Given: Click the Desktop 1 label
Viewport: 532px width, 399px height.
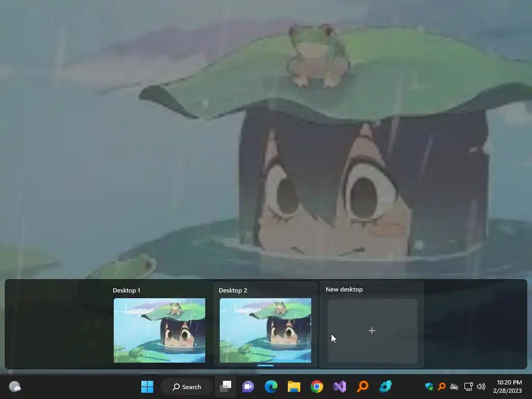Looking at the screenshot, I should tap(127, 290).
